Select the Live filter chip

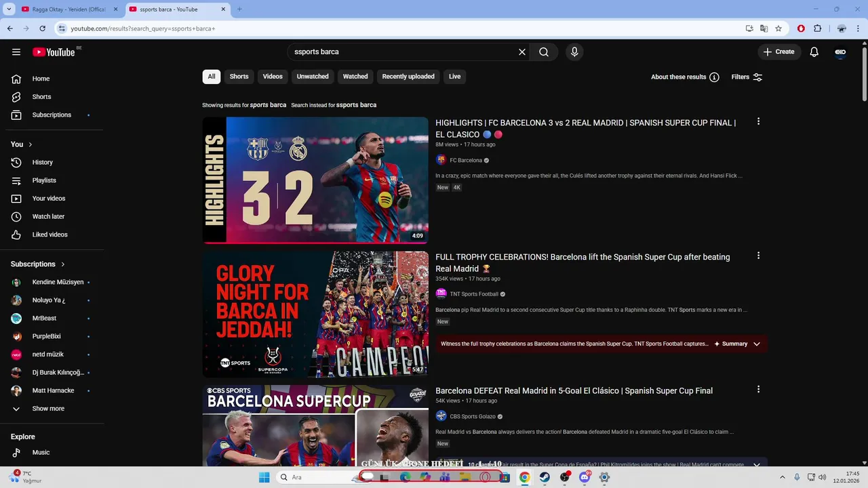pyautogui.click(x=454, y=77)
